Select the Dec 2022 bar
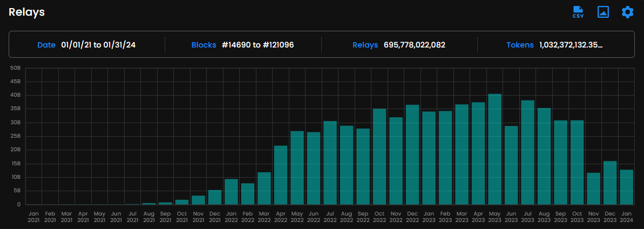The image size is (644, 229). tap(412, 154)
